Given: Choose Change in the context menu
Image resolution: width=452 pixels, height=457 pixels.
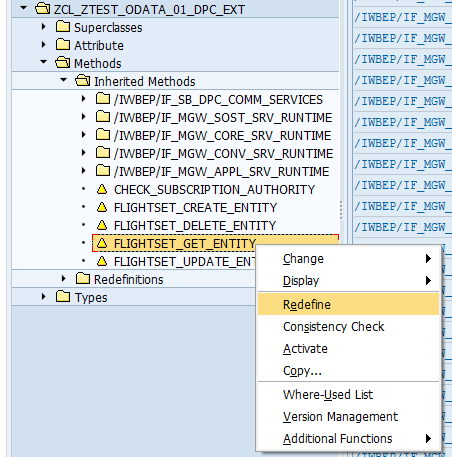Looking at the screenshot, I should click(349, 259).
